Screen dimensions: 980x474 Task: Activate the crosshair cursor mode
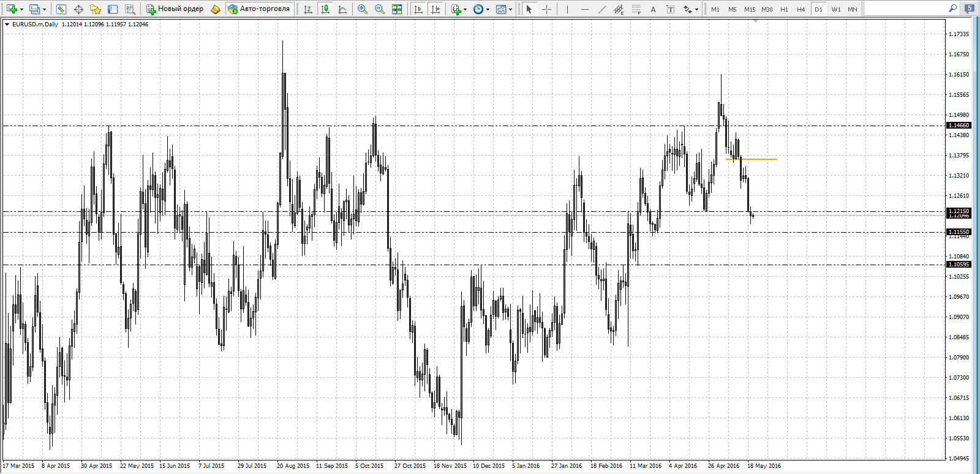[546, 9]
